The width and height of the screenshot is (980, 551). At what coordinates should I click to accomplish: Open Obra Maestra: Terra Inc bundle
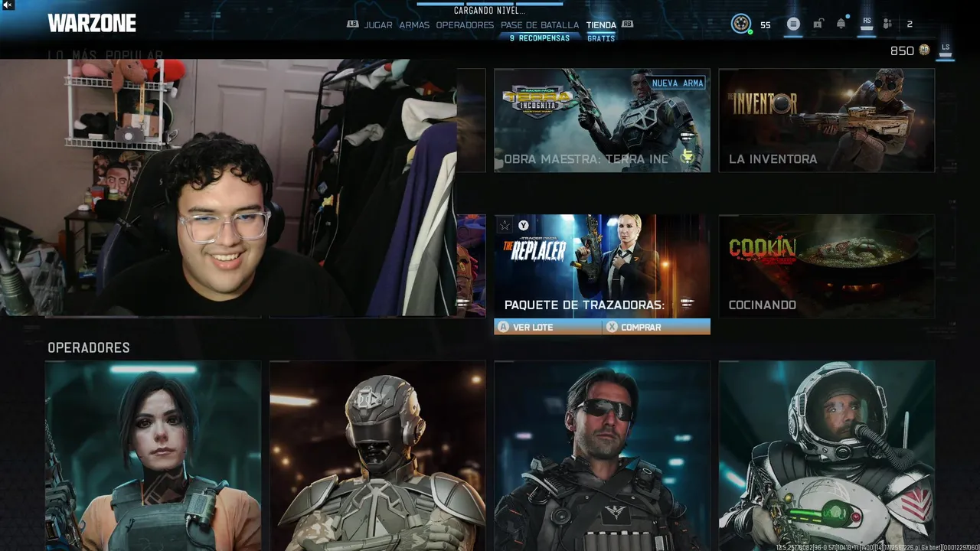click(602, 120)
